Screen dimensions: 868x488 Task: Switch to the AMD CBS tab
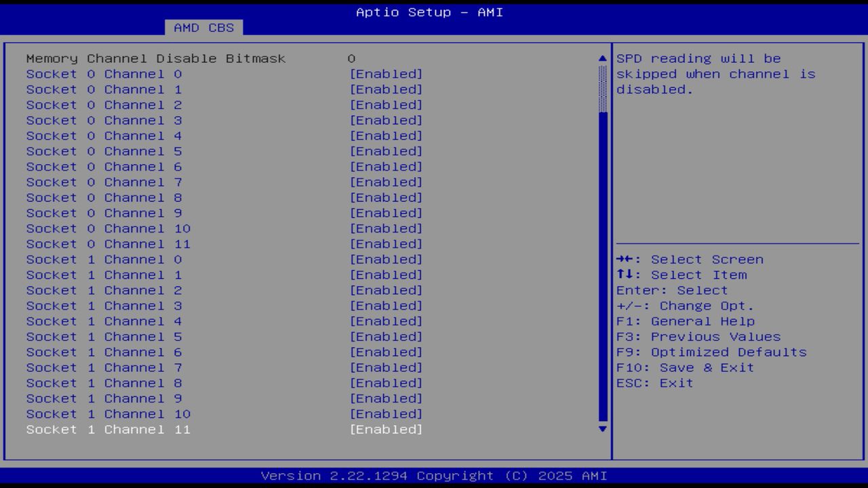(x=203, y=28)
